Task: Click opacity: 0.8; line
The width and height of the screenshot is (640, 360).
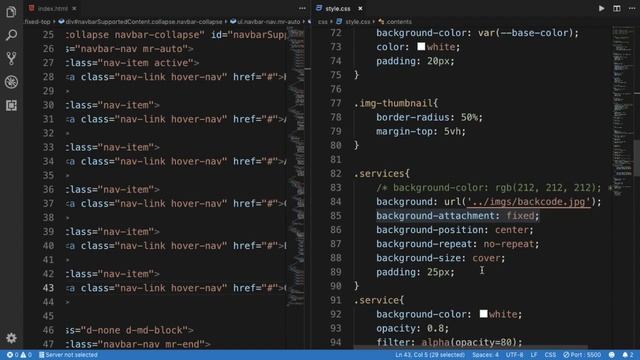Action: pos(412,328)
